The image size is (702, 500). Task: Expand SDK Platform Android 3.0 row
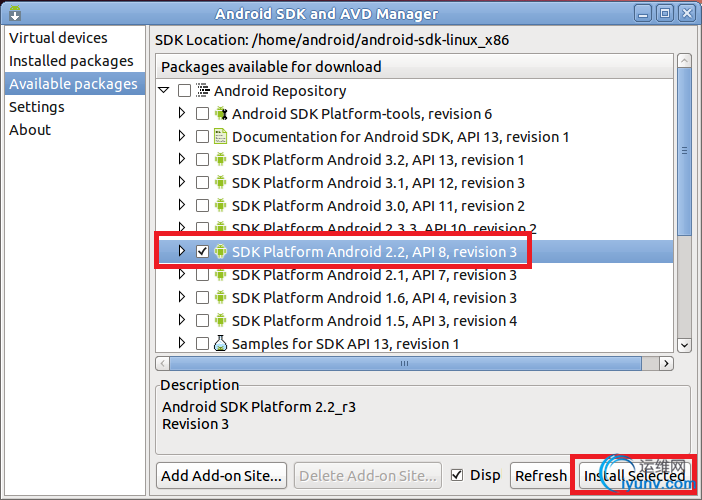[x=182, y=205]
